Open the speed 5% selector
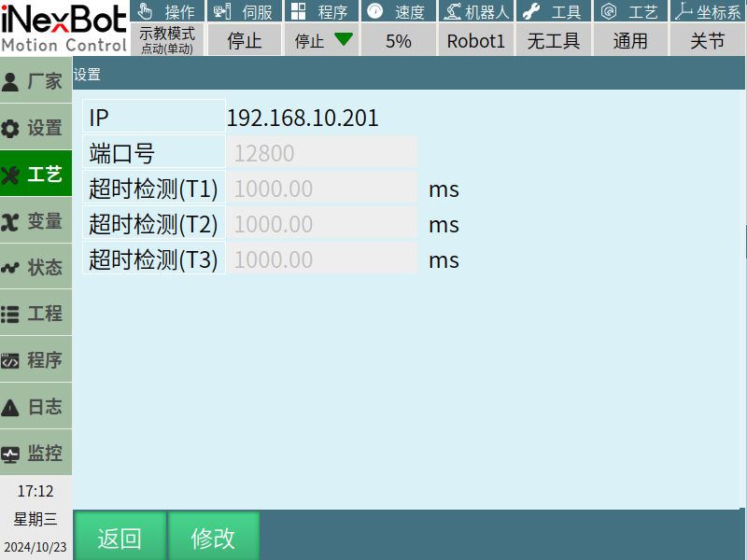The height and width of the screenshot is (560, 747). click(399, 40)
